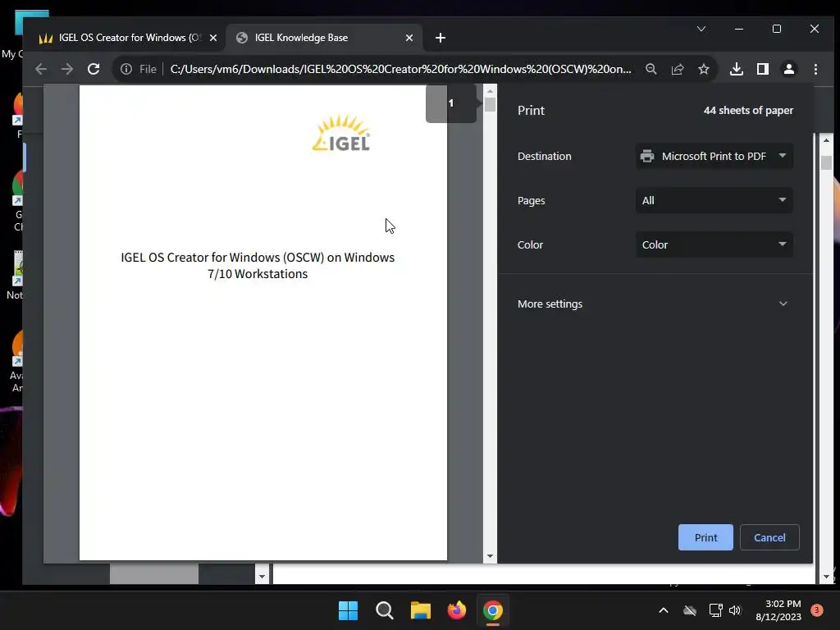This screenshot has width=840, height=630.
Task: Cancel the print dialog
Action: (x=769, y=537)
